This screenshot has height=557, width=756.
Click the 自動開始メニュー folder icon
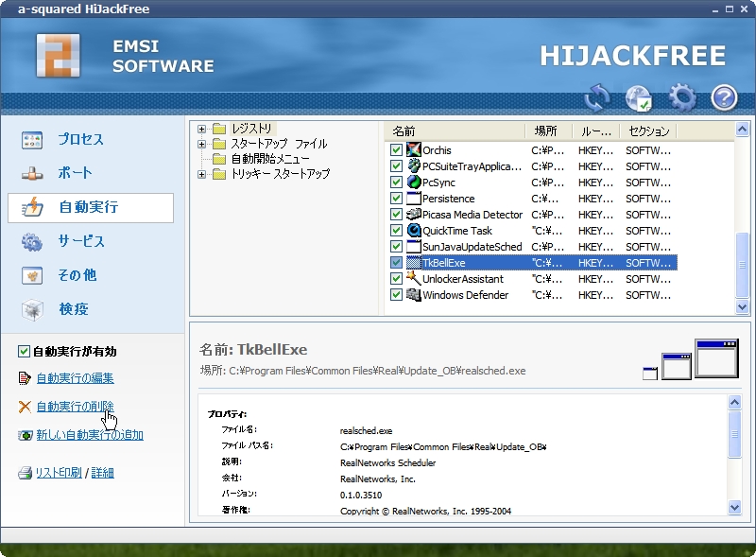(x=219, y=159)
